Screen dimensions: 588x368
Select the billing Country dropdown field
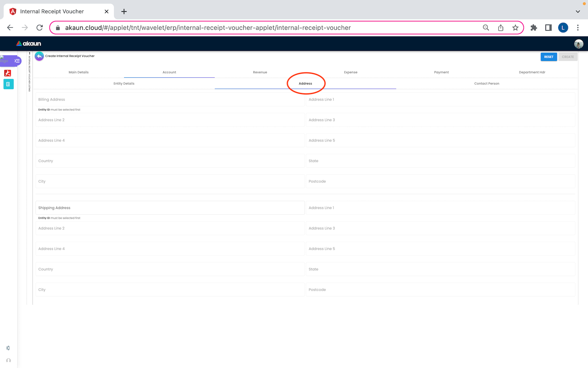pyautogui.click(x=170, y=161)
